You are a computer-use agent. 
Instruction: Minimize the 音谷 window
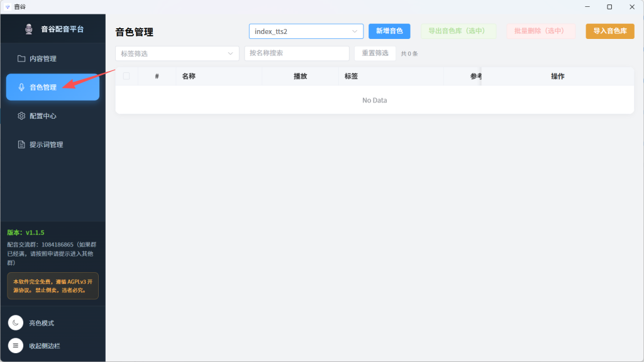click(587, 7)
